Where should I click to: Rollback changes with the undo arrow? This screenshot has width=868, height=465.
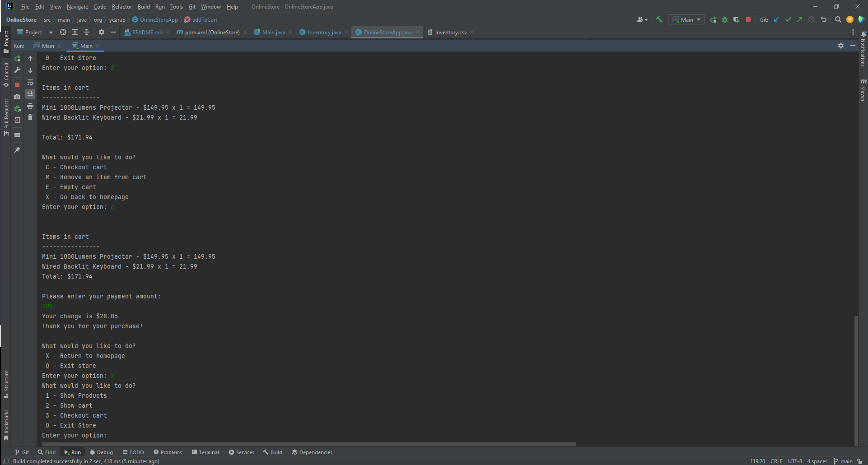coord(823,19)
